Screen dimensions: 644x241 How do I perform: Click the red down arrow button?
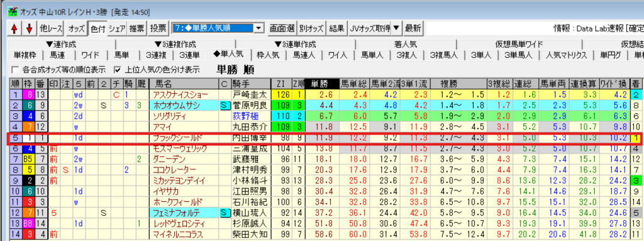click(x=29, y=28)
